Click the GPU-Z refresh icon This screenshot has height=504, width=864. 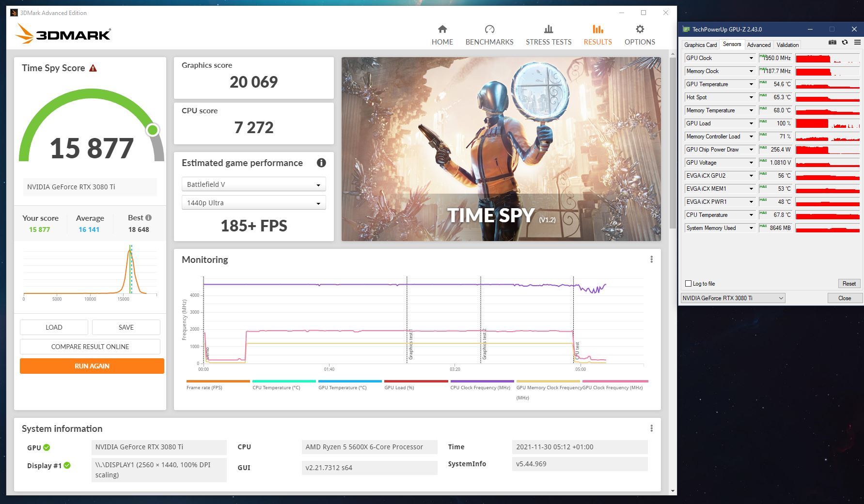click(845, 43)
